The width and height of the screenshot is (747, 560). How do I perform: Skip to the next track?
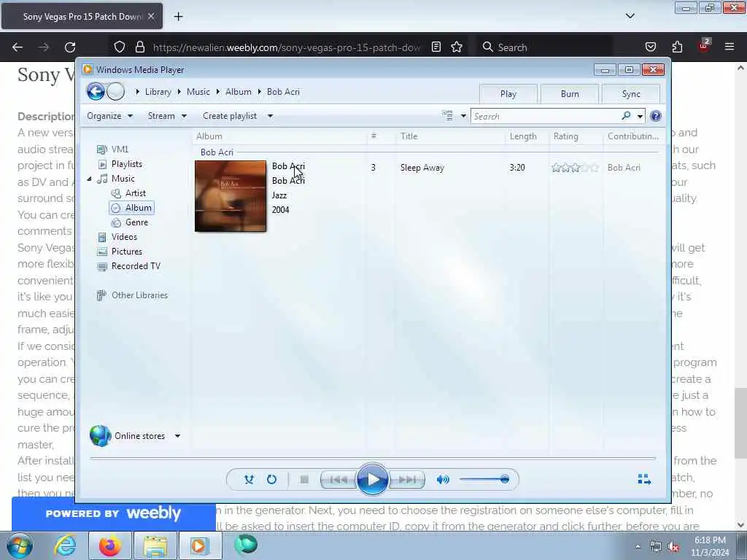click(x=407, y=480)
